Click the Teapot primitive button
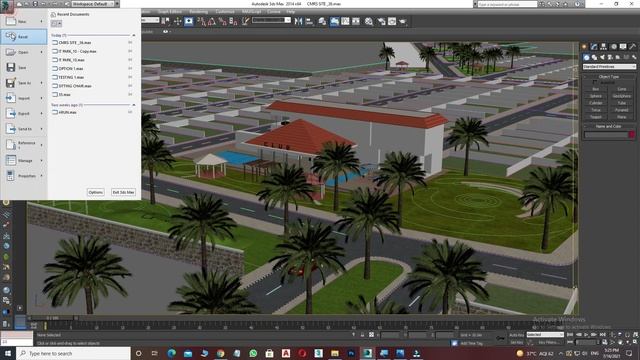This screenshot has height=360, width=640. (596, 117)
